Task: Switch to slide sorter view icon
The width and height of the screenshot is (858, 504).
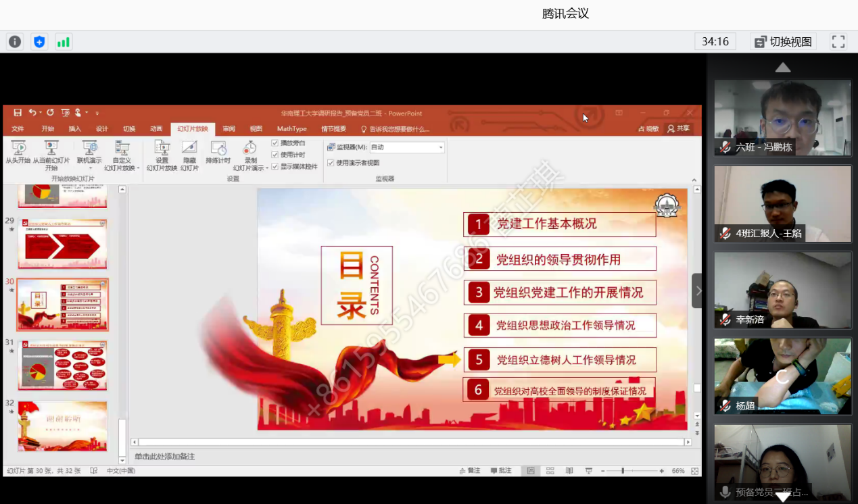Action: [x=550, y=471]
